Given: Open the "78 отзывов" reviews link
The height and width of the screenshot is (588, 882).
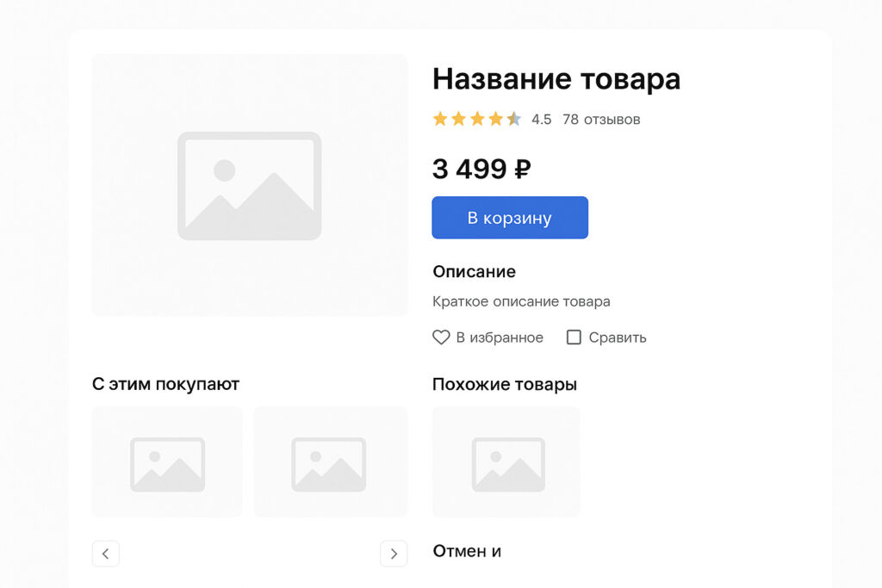Looking at the screenshot, I should 601,120.
